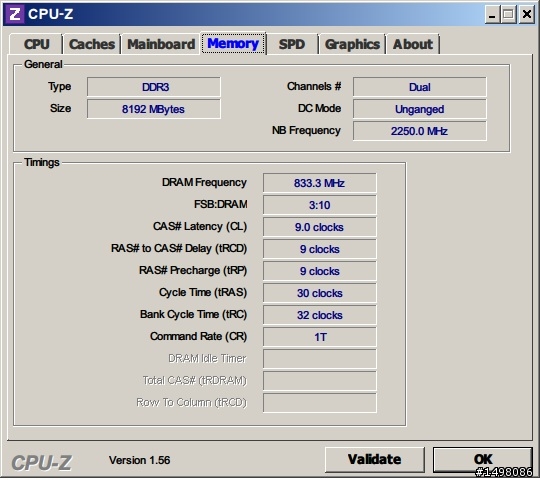
Task: Open the SPD tab
Action: point(292,44)
